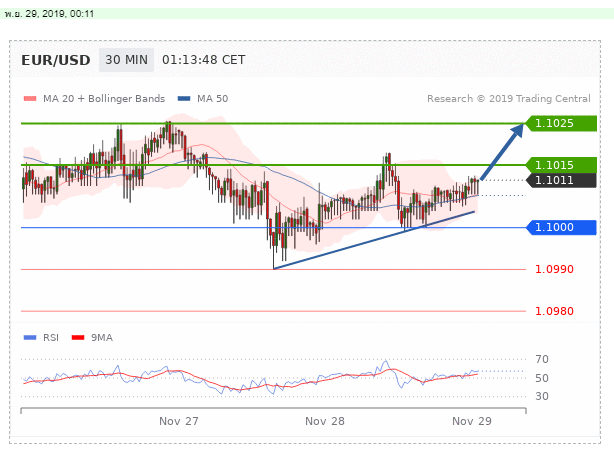
Task: Click the 1.0990 support level label
Action: click(x=554, y=269)
